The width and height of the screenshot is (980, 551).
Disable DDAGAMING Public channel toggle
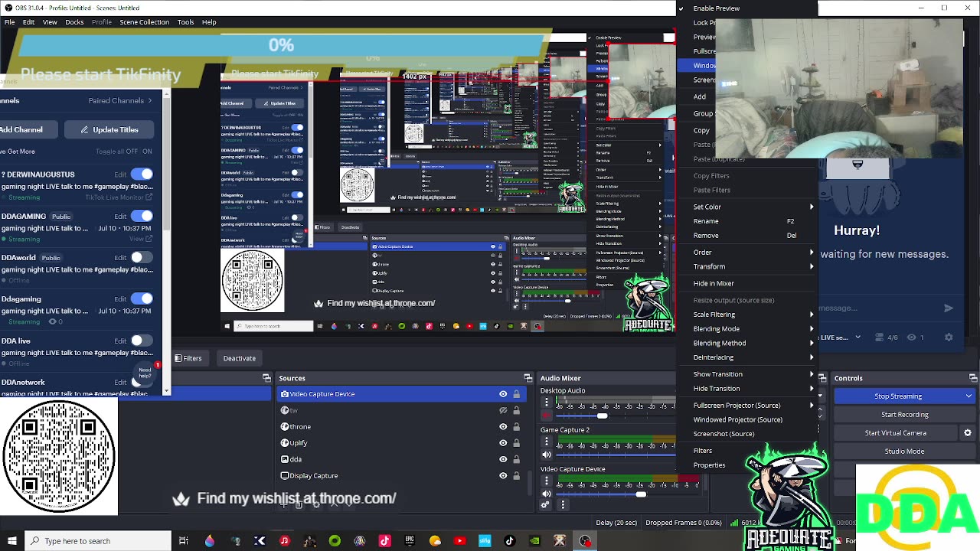pos(141,216)
